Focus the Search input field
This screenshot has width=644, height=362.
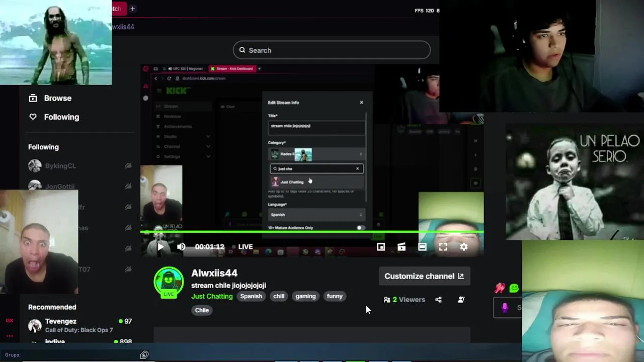[332, 50]
